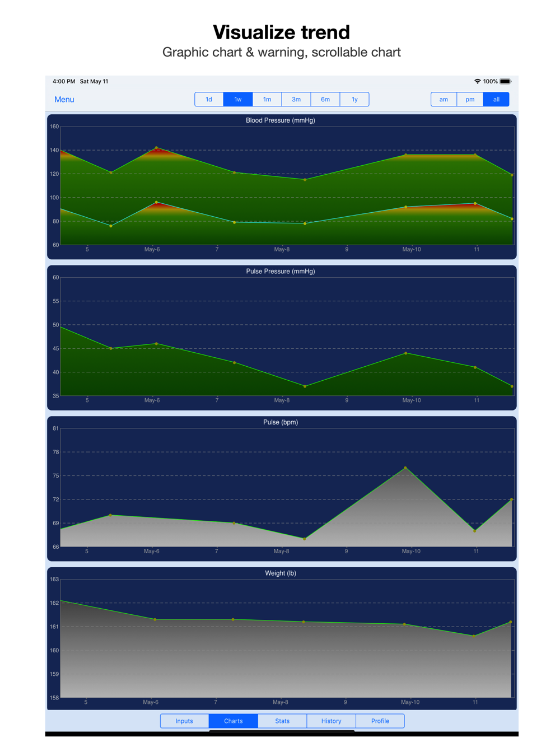Screen dimensions: 560x747
Task: Tap the Pulse Pressure (mmHg) chart title
Action: coord(281,272)
